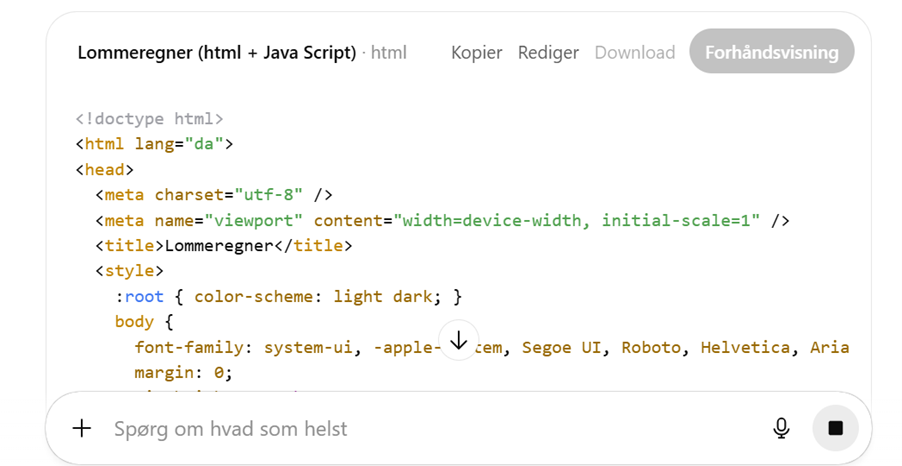The height and width of the screenshot is (466, 902).
Task: Click the margin: 0 code line
Action: click(x=183, y=373)
